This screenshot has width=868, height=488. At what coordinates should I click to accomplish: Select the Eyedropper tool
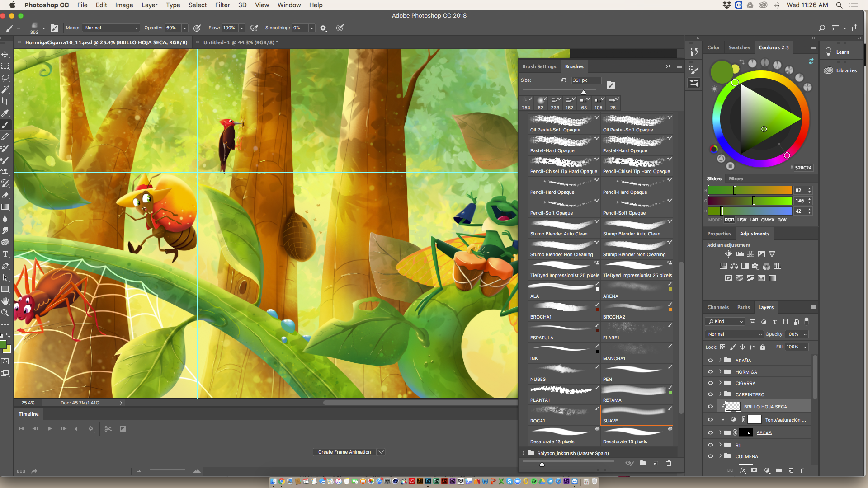5,113
